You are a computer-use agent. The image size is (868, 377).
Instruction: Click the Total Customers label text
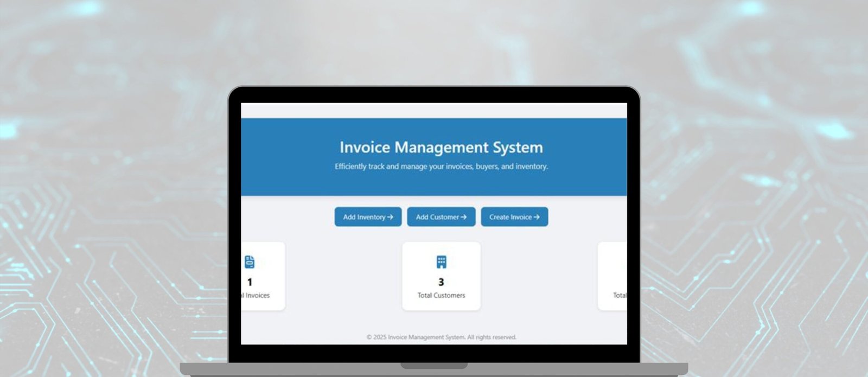[x=441, y=296]
